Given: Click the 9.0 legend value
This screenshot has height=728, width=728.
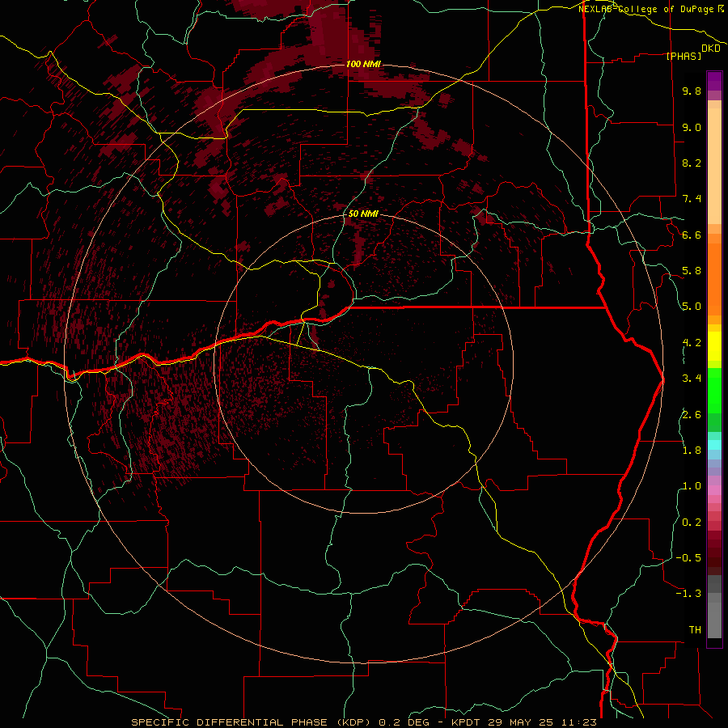Looking at the screenshot, I should 692,127.
